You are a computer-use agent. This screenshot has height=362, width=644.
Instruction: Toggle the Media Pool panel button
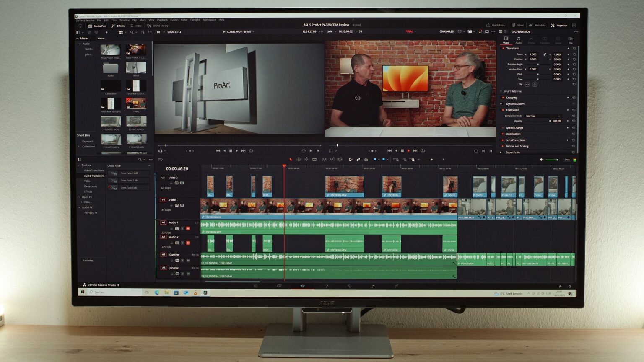(x=97, y=26)
